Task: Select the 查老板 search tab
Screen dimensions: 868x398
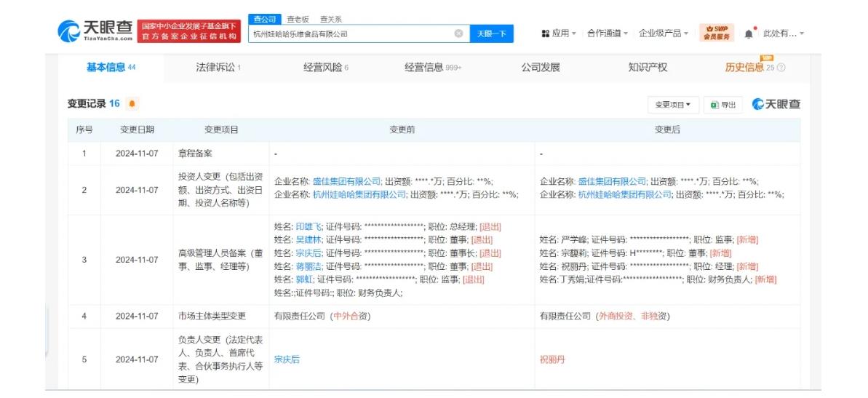Action: point(298,20)
